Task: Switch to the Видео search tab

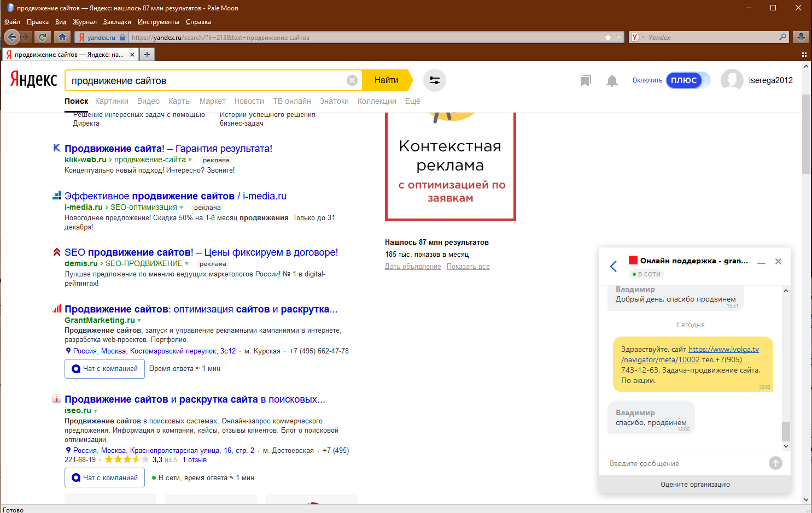Action: point(148,101)
